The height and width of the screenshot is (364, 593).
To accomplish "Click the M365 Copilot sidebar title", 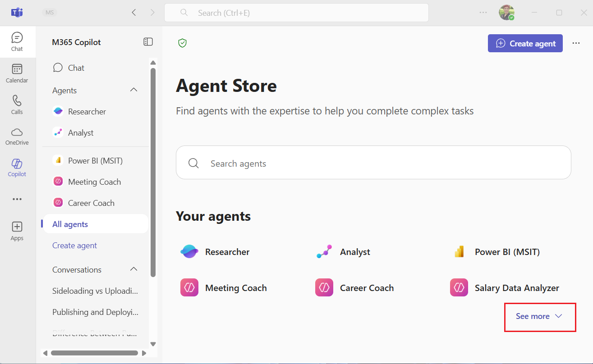I will coord(77,42).
